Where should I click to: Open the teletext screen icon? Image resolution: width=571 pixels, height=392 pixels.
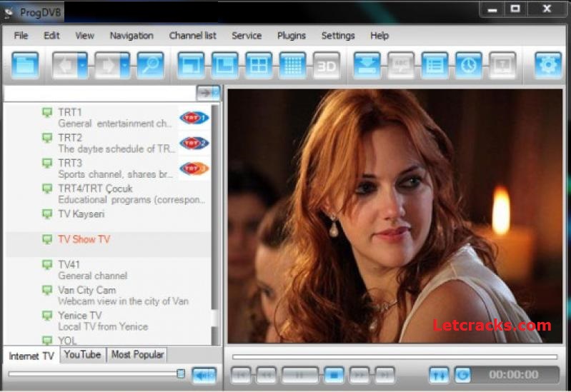(x=502, y=66)
